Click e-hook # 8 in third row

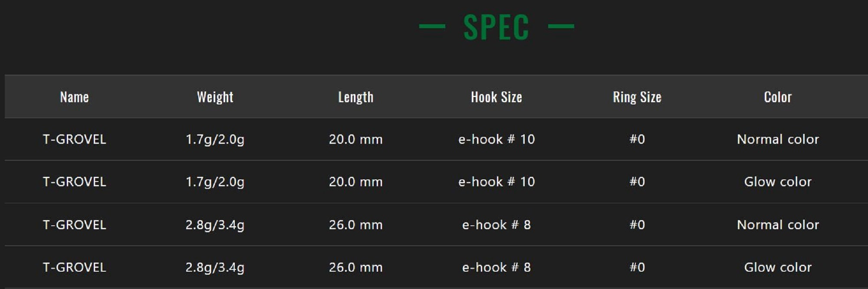coord(496,224)
